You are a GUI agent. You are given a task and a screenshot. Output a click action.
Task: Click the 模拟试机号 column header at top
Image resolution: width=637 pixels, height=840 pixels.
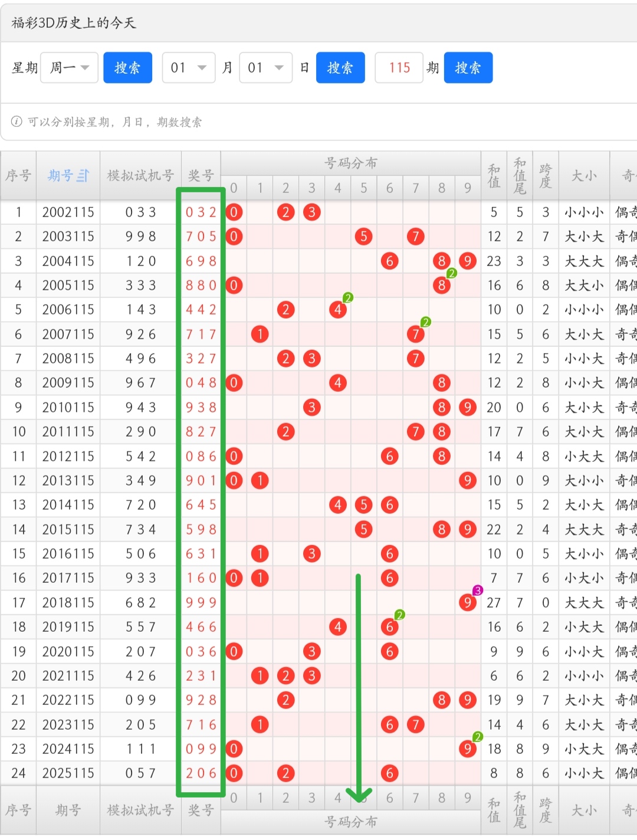tap(140, 176)
